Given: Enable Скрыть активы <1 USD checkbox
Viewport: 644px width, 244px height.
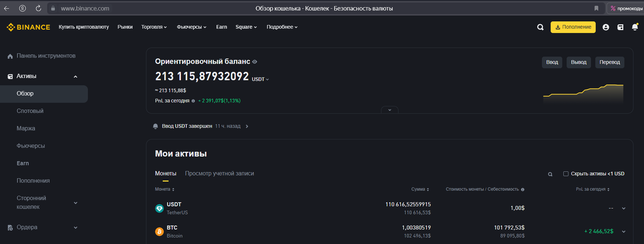Looking at the screenshot, I should click(566, 174).
